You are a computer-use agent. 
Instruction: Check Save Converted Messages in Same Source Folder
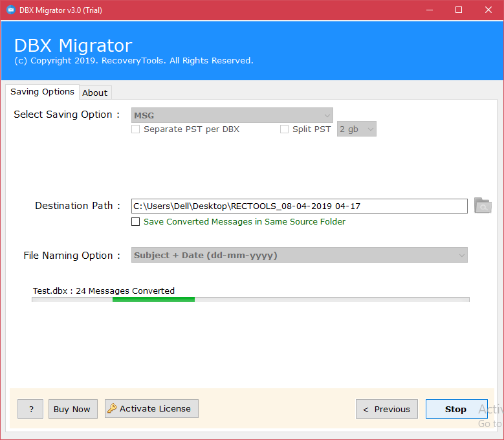(x=136, y=222)
